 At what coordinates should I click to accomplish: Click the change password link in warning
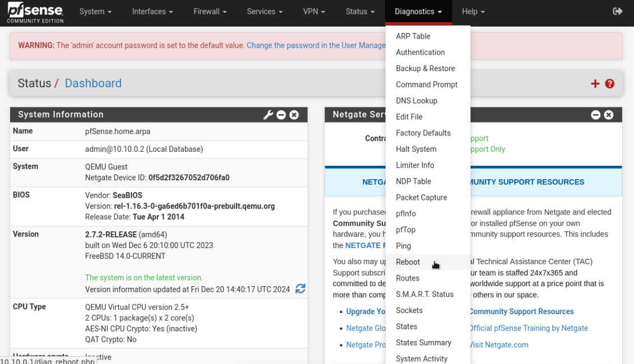(x=316, y=45)
